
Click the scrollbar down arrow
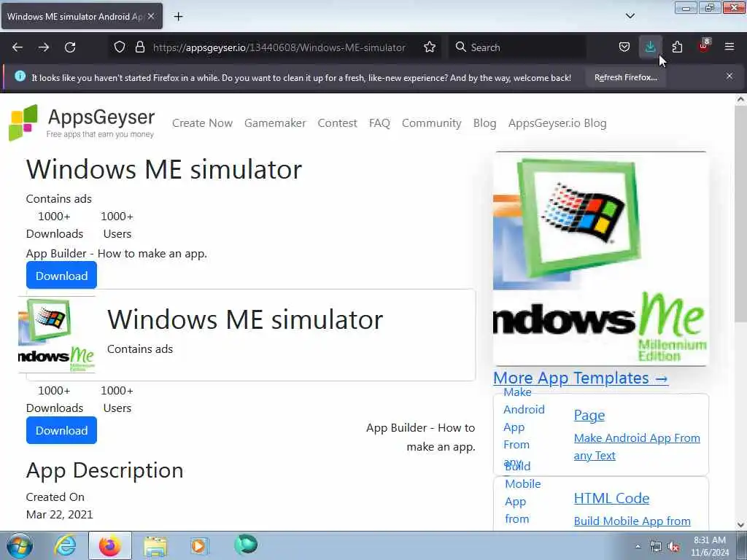point(740,524)
